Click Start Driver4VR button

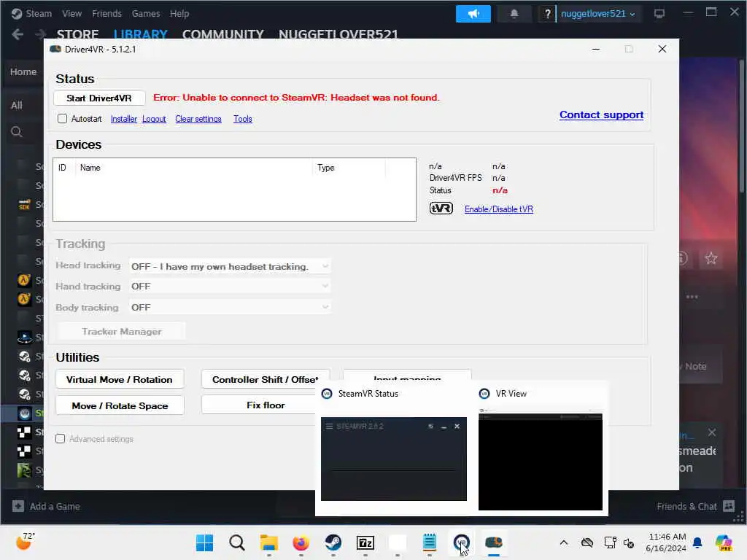pos(99,98)
